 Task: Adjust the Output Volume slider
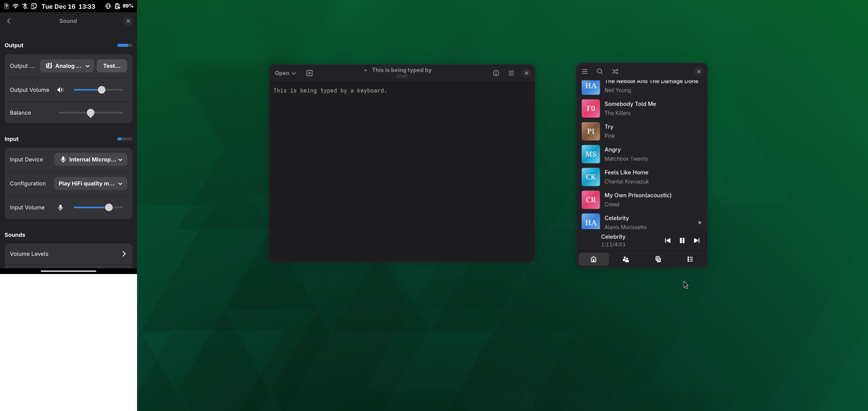pos(98,90)
